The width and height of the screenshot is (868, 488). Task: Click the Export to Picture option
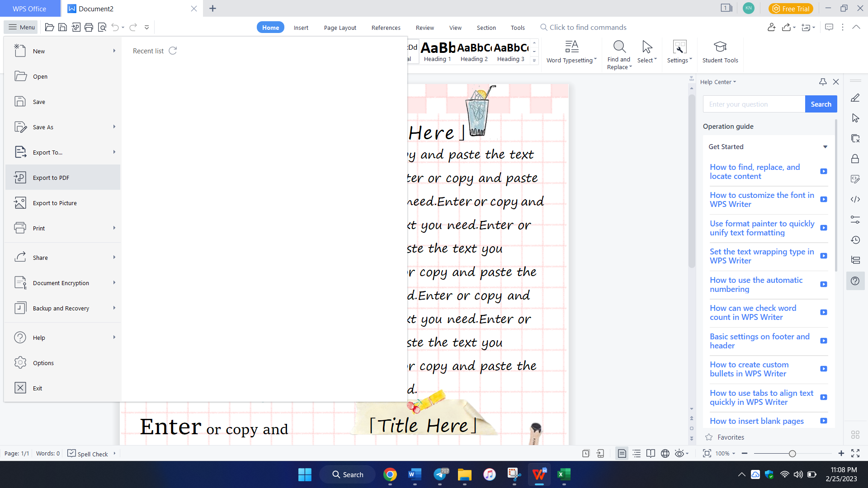pyautogui.click(x=55, y=203)
